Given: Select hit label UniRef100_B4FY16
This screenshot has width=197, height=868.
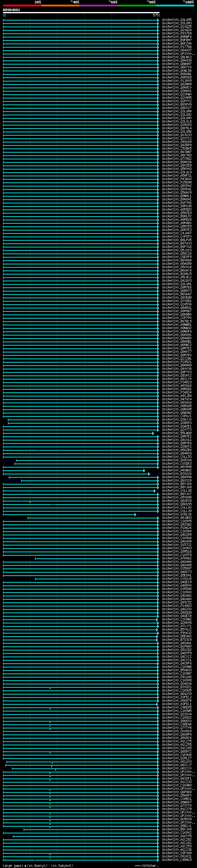Looking at the screenshot, I should click(177, 247).
